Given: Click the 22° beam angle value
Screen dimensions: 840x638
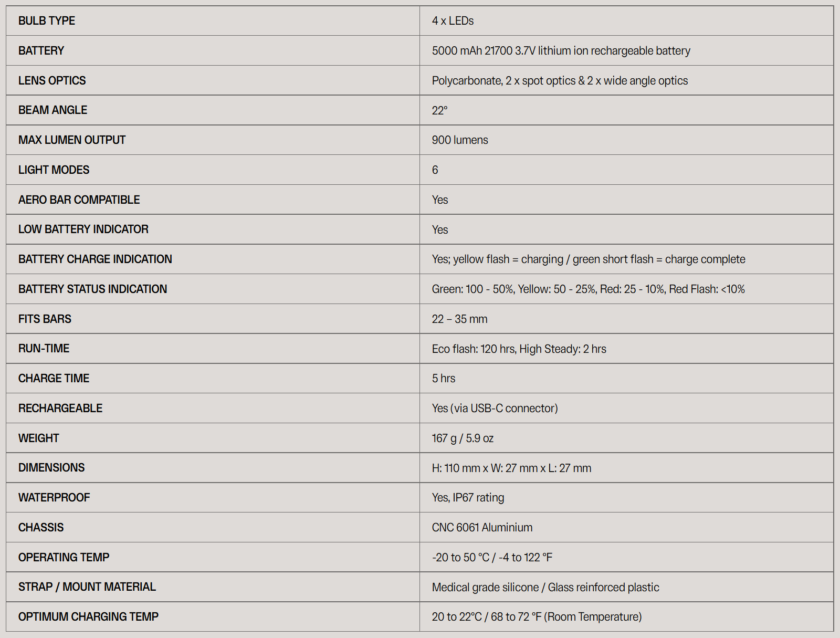Looking at the screenshot, I should click(439, 110).
